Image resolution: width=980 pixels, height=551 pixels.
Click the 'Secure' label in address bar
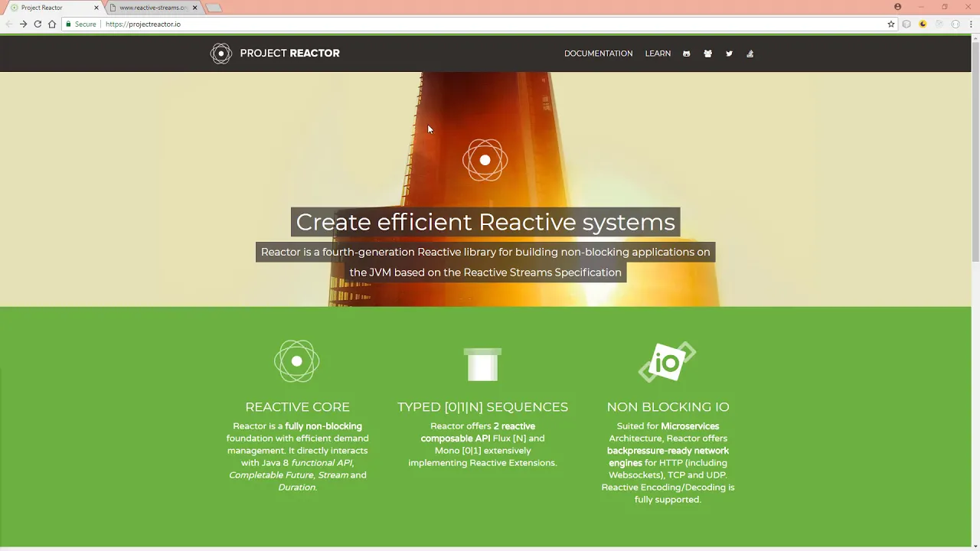pos(85,24)
